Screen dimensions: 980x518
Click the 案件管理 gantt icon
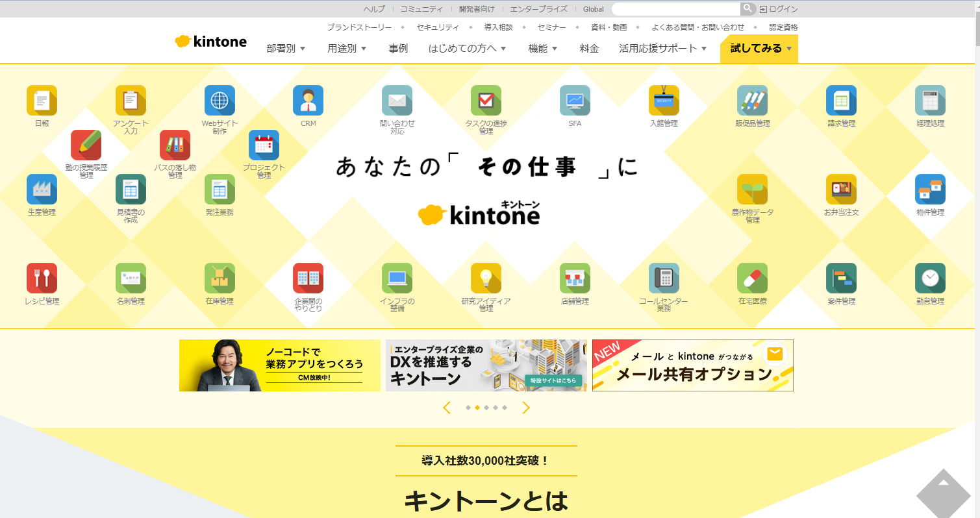tap(841, 278)
